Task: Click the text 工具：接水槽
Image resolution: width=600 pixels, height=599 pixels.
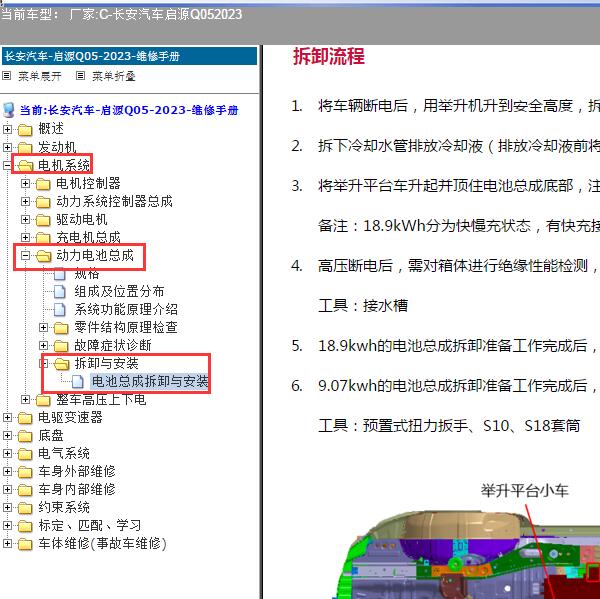Action: coord(363,306)
